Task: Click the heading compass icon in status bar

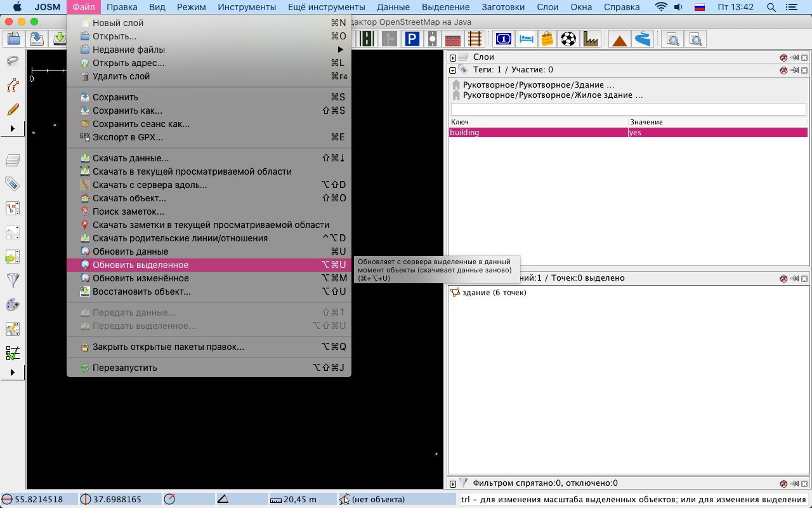Action: [169, 499]
